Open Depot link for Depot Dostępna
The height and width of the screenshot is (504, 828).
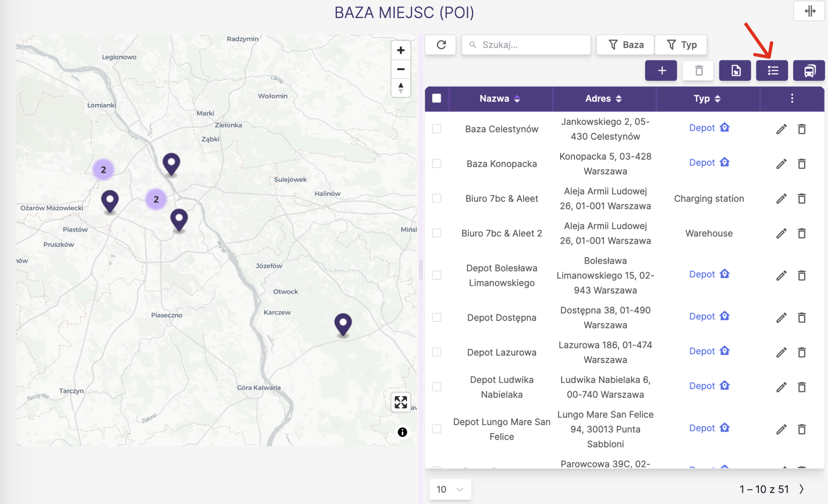(709, 316)
